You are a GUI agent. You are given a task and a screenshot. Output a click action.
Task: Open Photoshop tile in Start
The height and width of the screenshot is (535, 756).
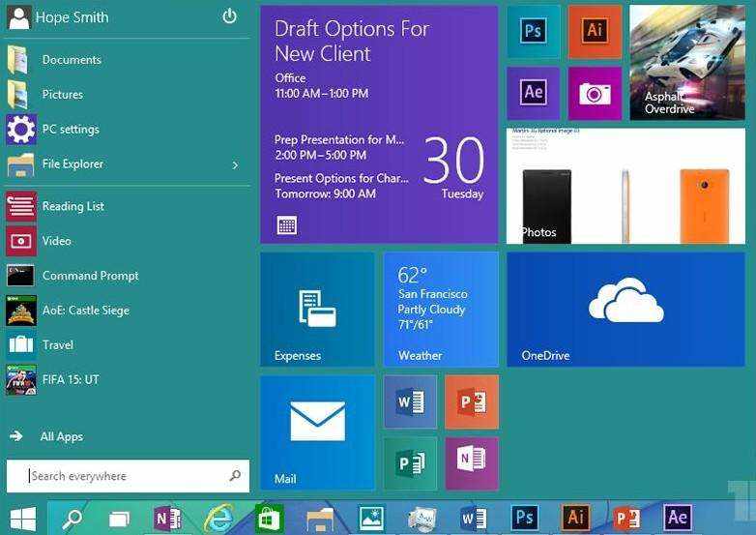[534, 32]
